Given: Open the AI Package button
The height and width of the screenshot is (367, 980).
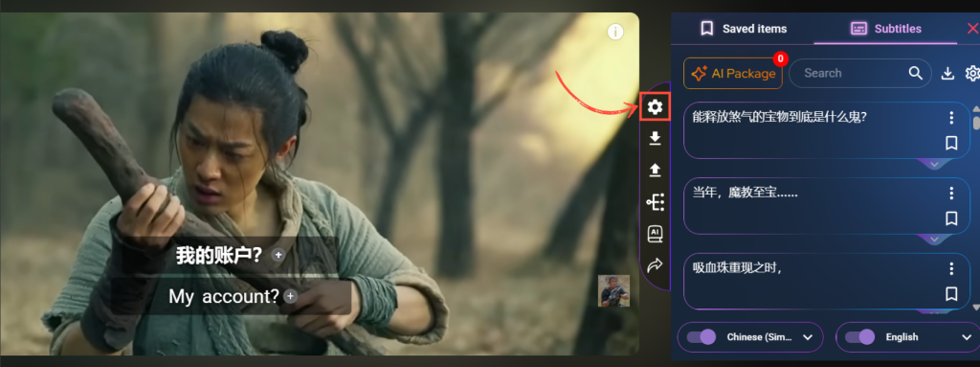Looking at the screenshot, I should 733,73.
